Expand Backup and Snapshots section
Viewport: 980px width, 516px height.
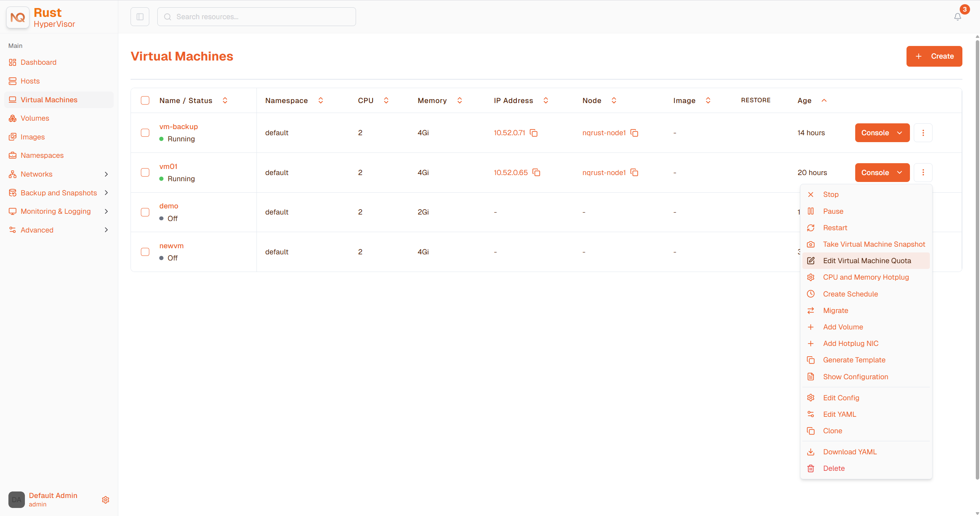pyautogui.click(x=106, y=193)
